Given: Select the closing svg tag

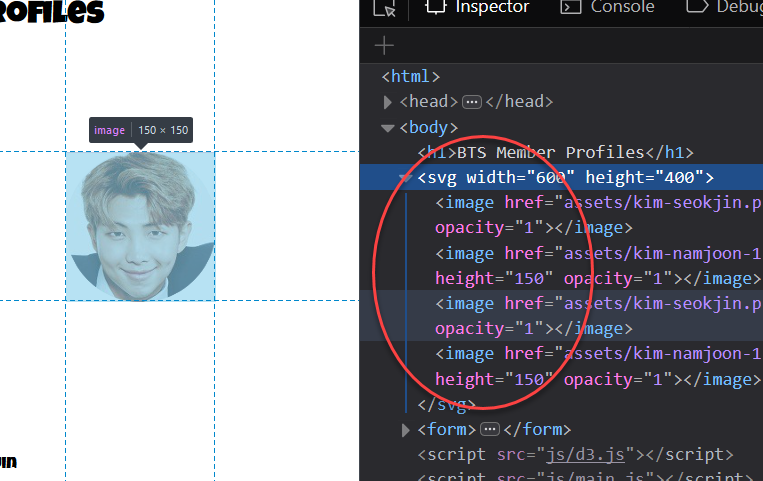Looking at the screenshot, I should tap(446, 405).
